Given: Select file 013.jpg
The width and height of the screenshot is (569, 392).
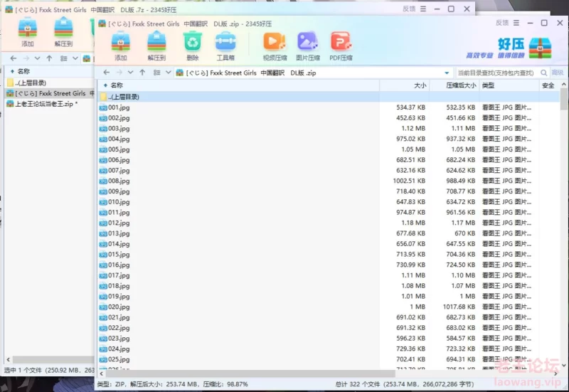Looking at the screenshot, I should (119, 233).
